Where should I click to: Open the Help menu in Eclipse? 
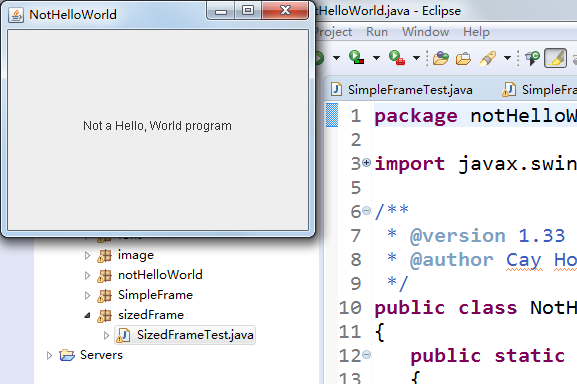[x=476, y=32]
